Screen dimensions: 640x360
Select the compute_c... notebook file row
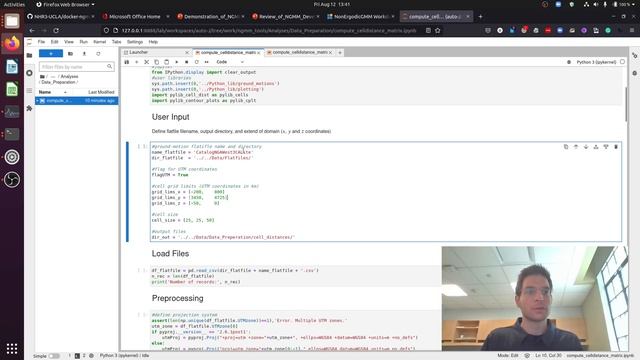[x=77, y=100]
